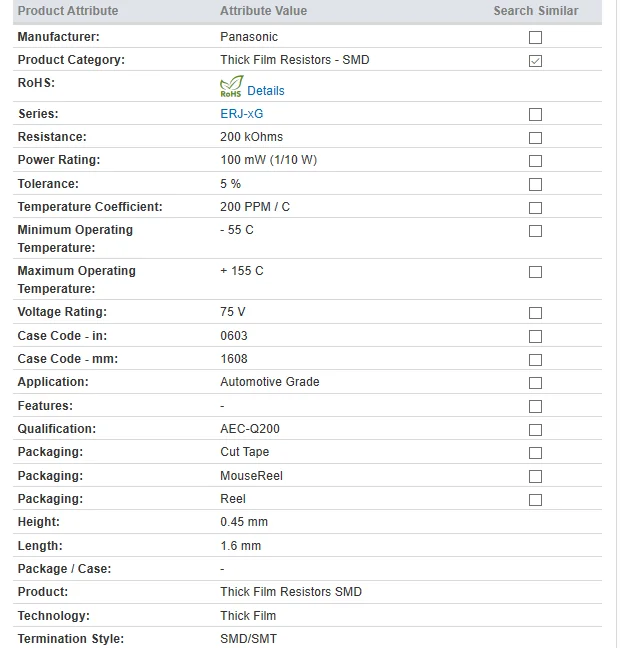631x648 pixels.
Task: Enable the Voltage Rating 75 V checkbox
Action: click(x=535, y=313)
